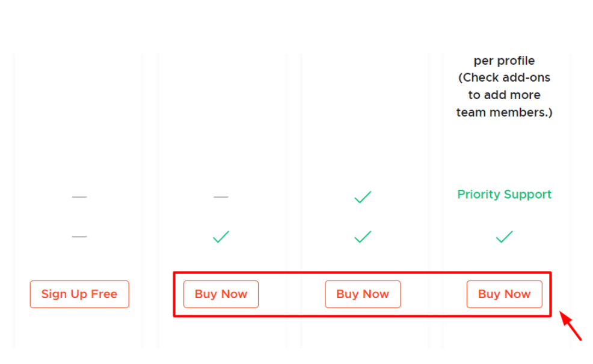The height and width of the screenshot is (364, 593).
Task: Click the gap between middle and last Buy Now
Action: click(434, 294)
